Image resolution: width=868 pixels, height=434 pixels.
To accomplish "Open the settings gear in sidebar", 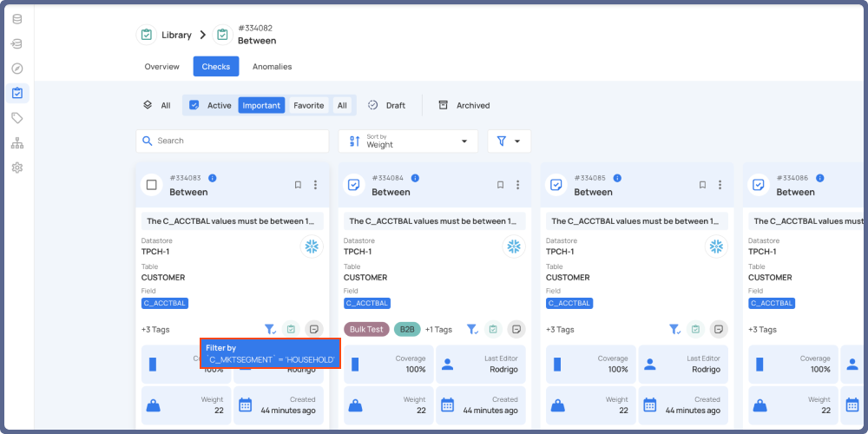I will point(16,168).
